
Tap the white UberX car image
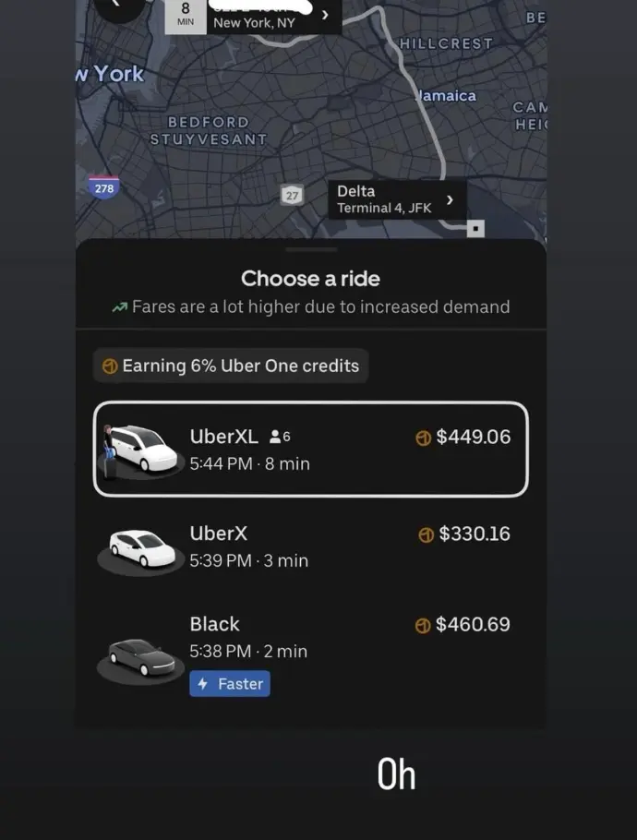141,546
